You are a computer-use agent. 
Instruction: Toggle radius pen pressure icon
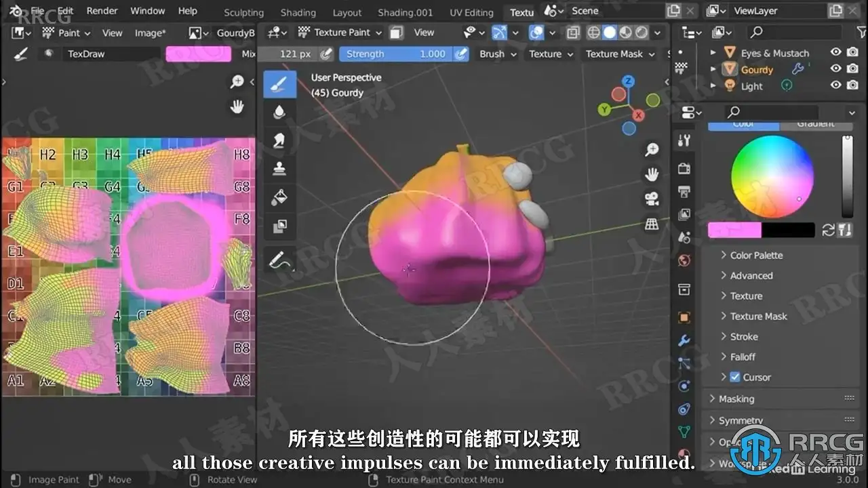326,54
